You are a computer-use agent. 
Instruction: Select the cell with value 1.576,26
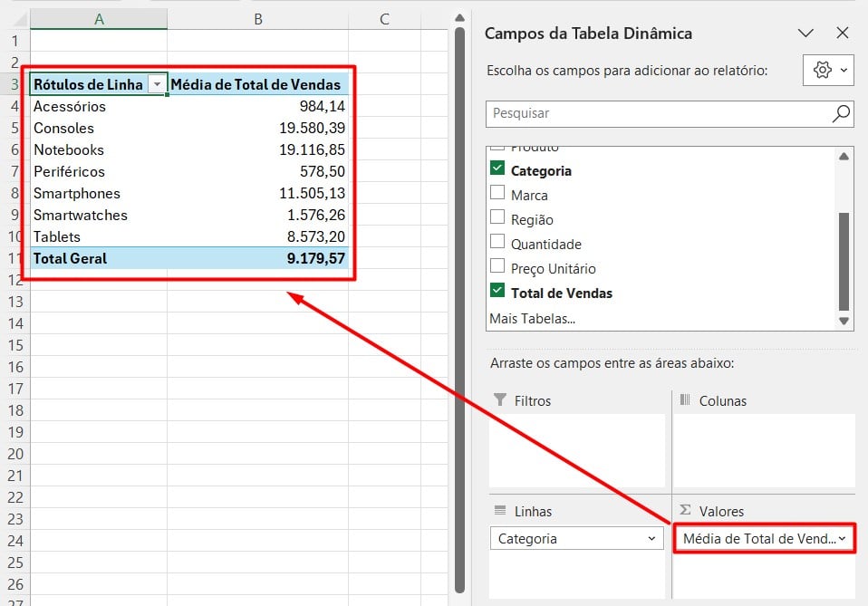tap(258, 215)
